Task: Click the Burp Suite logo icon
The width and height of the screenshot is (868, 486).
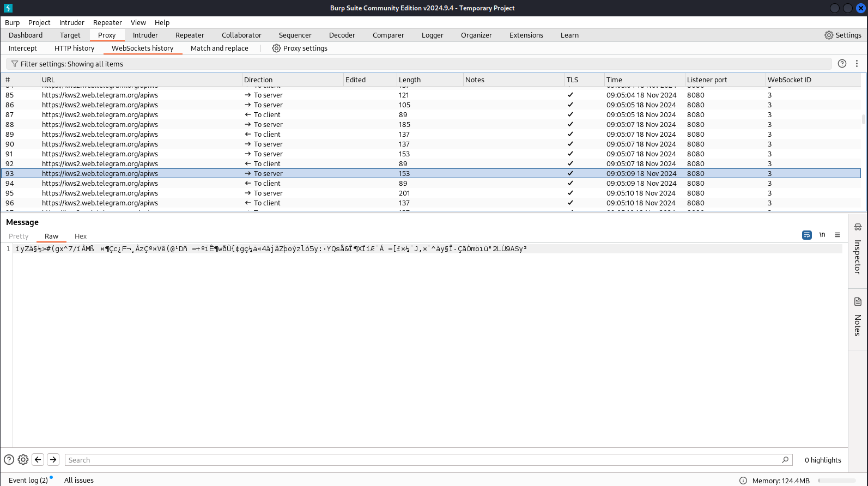Action: tap(8, 8)
